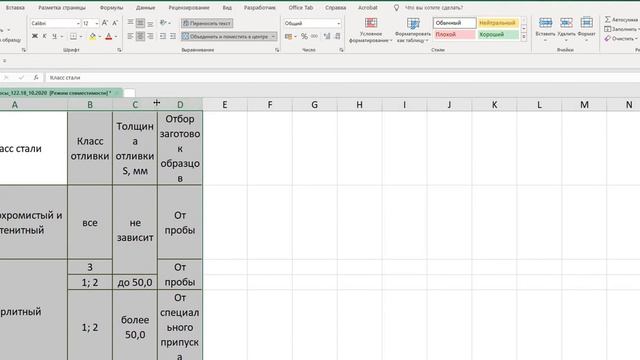The width and height of the screenshot is (640, 360).
Task: Open Условное форматирование menu
Action: [x=371, y=30]
